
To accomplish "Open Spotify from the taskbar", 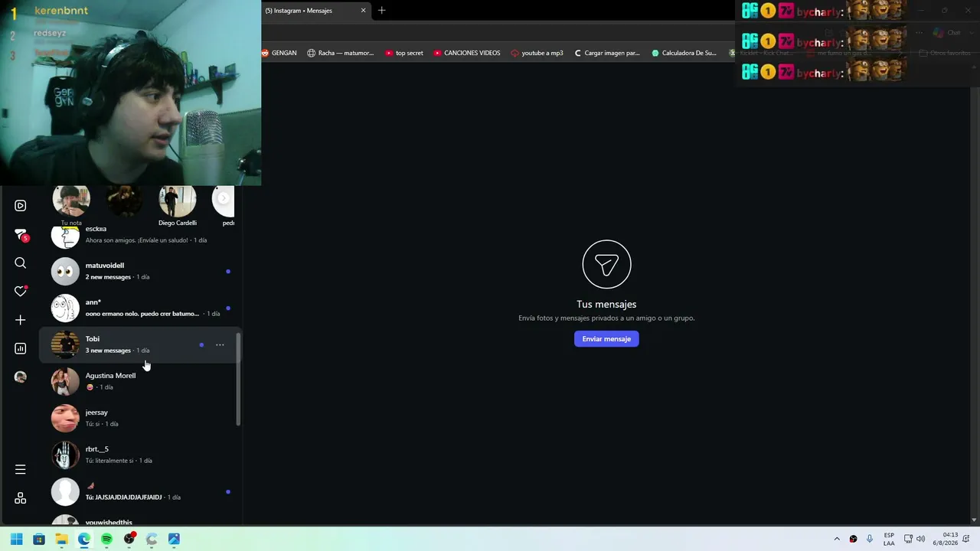I will click(106, 539).
